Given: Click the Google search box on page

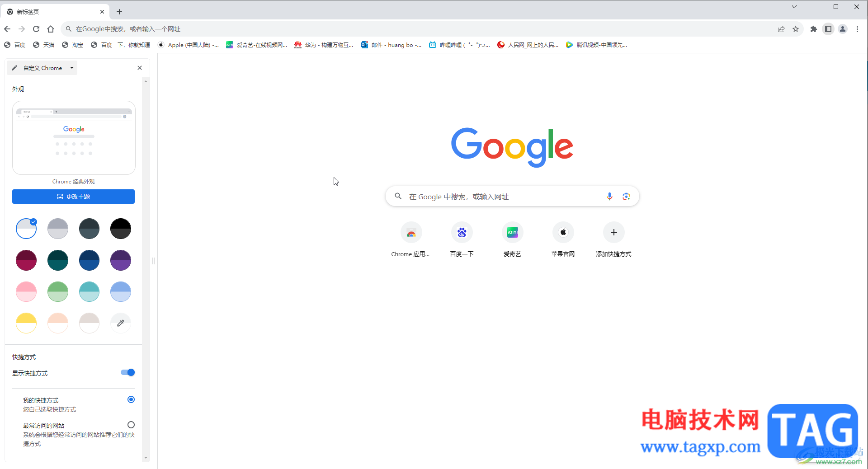Looking at the screenshot, I should click(x=512, y=197).
